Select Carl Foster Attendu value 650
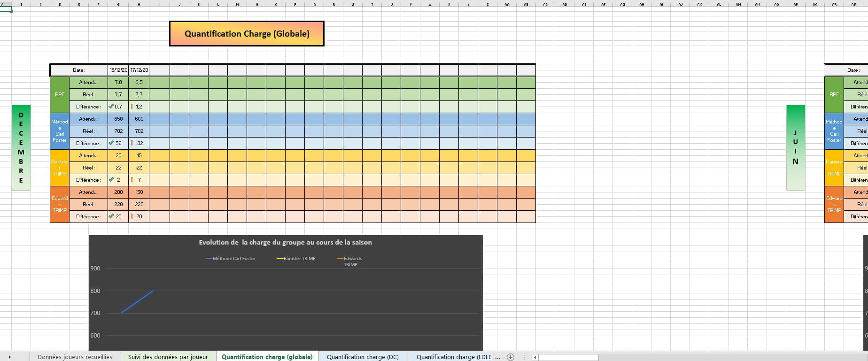 coord(118,119)
